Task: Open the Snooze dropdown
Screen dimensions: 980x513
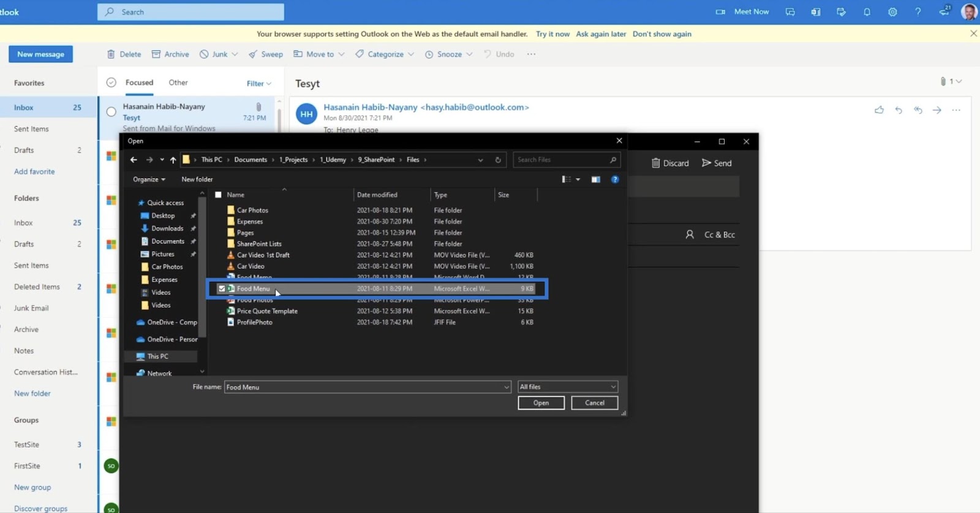Action: 469,54
